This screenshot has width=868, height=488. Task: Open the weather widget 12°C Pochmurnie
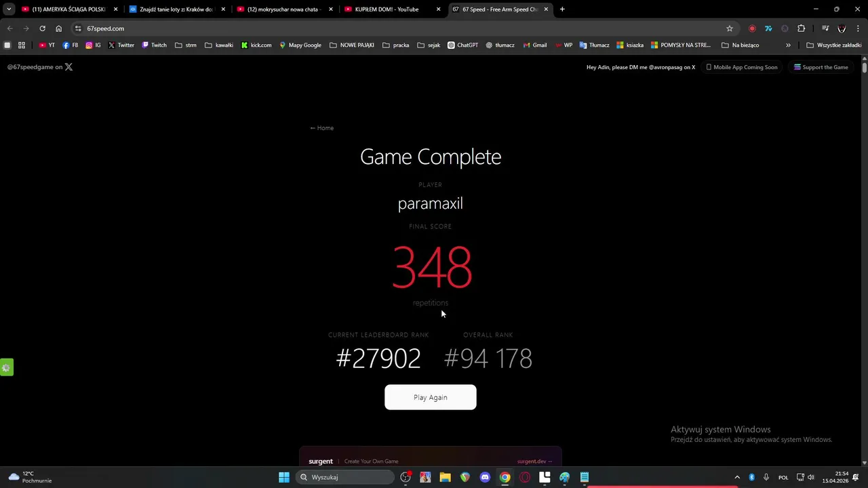(30, 477)
